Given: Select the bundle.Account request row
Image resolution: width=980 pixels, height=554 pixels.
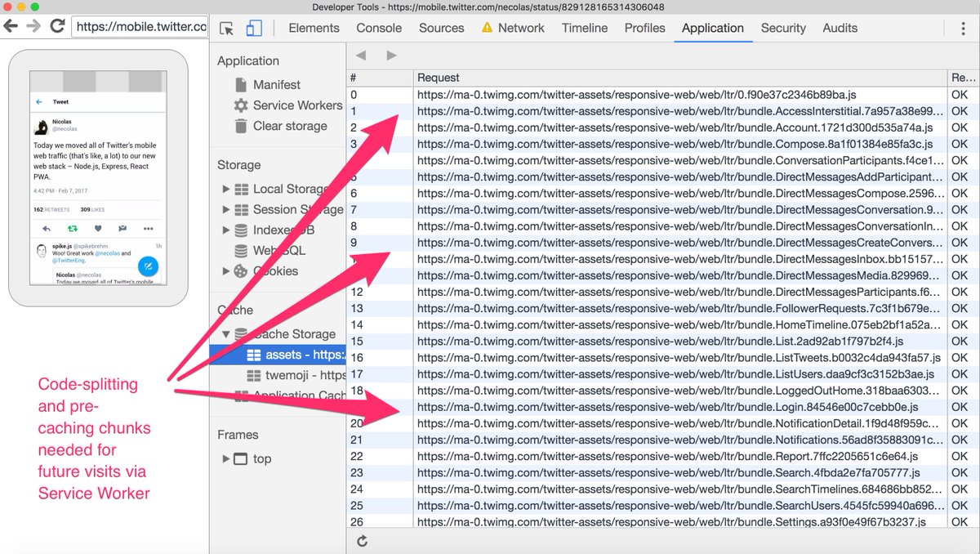Looking at the screenshot, I should [x=663, y=127].
